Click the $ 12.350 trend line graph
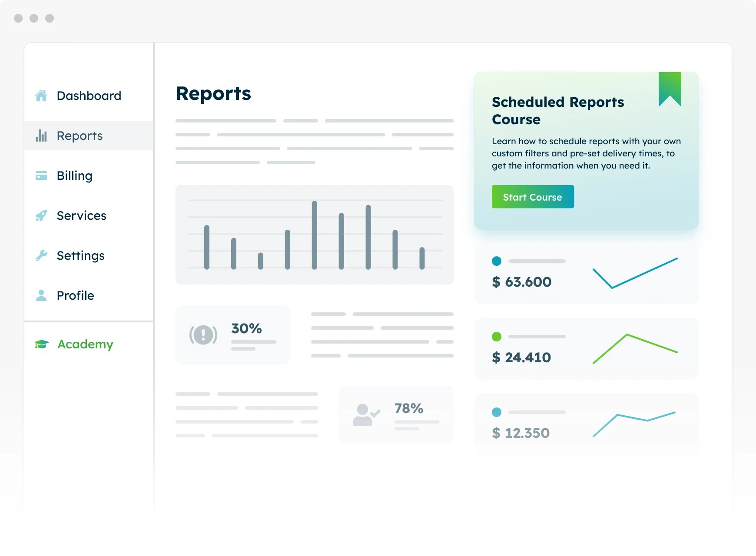Viewport: 756px width, 556px height. tap(634, 424)
